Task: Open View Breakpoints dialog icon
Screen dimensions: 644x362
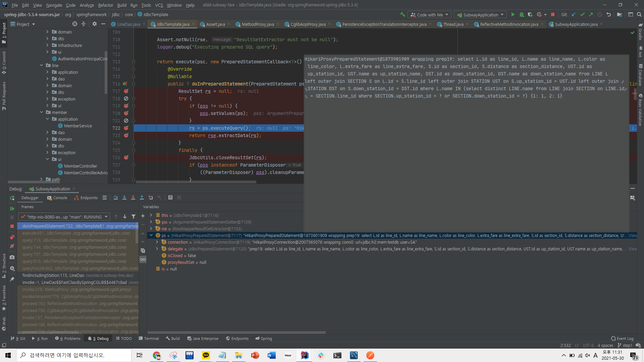Action: [12, 237]
